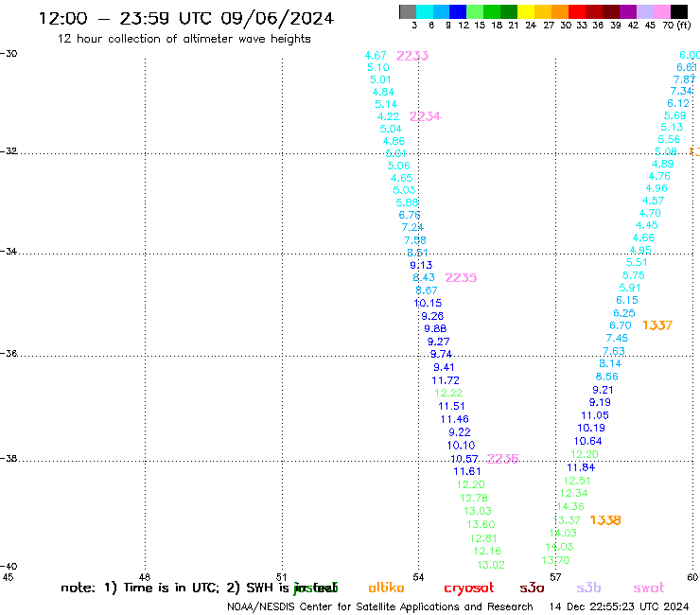Click the 11.84 wave height value
The image size is (700, 615).
[x=581, y=467]
